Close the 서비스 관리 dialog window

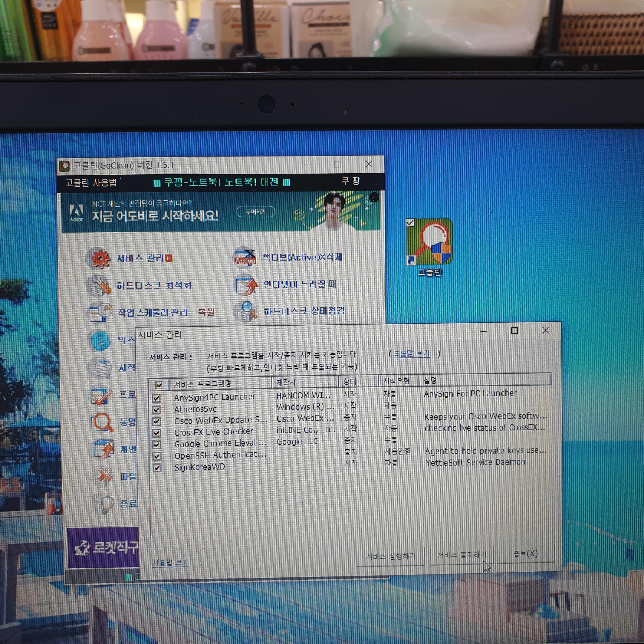546,330
